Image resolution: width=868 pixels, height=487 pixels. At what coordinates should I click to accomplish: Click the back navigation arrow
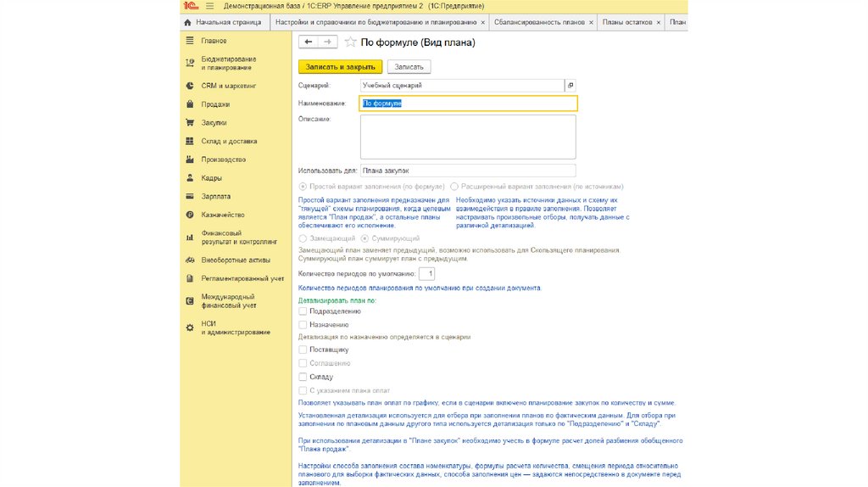coord(308,42)
